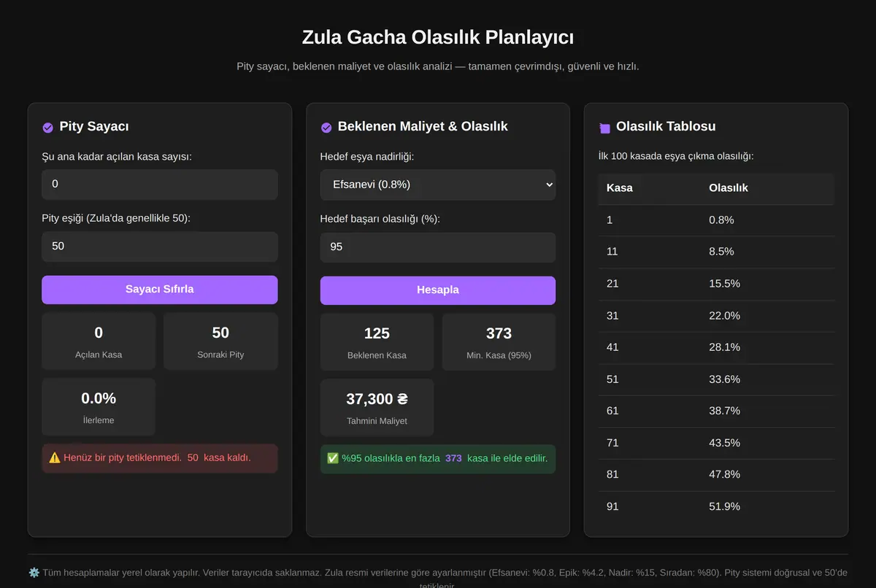
Task: Click the Kasa value 61 cell
Action: coord(649,411)
